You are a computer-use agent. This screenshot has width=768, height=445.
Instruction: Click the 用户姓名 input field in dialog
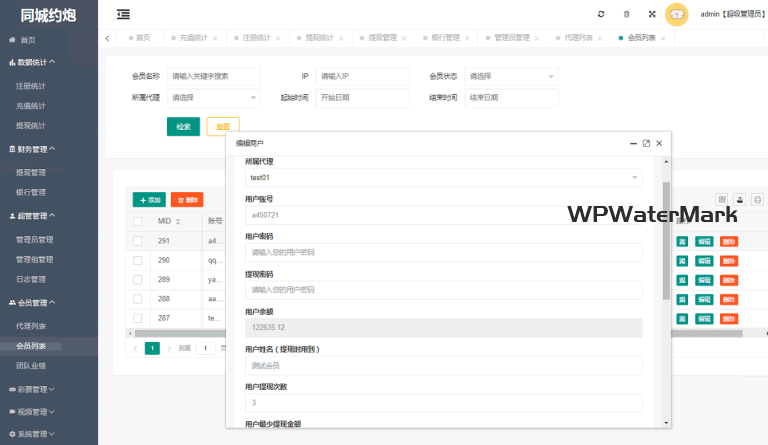(x=443, y=365)
